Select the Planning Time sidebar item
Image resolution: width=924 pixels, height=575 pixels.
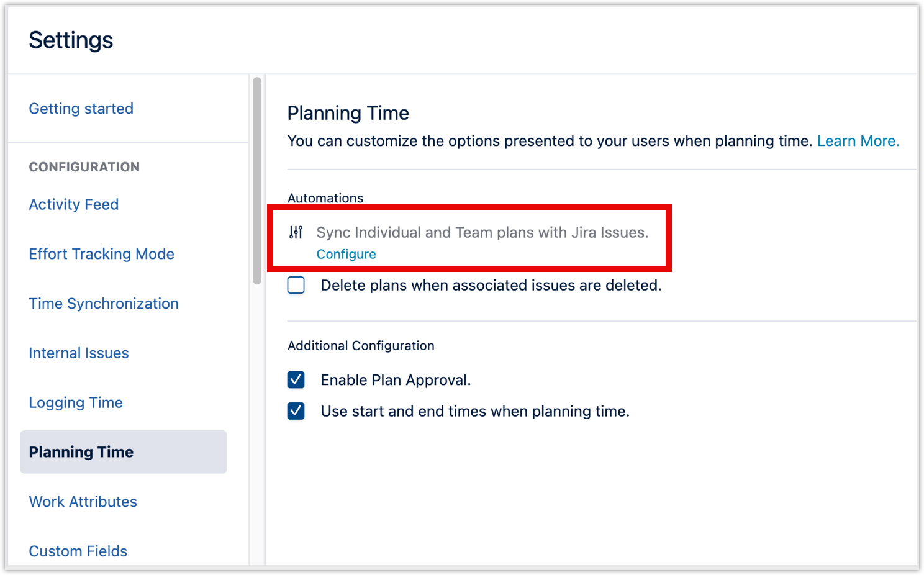click(x=81, y=452)
